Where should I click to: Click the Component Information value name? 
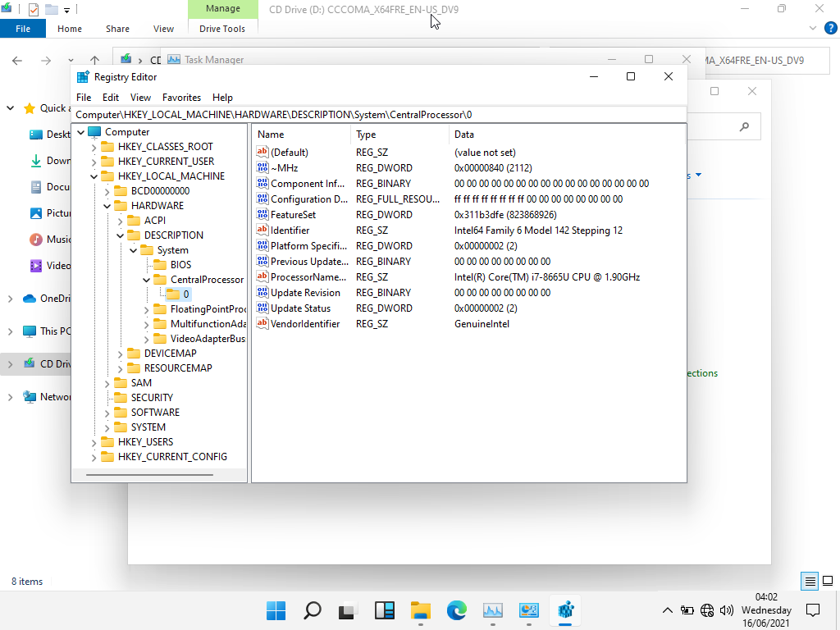pos(308,183)
